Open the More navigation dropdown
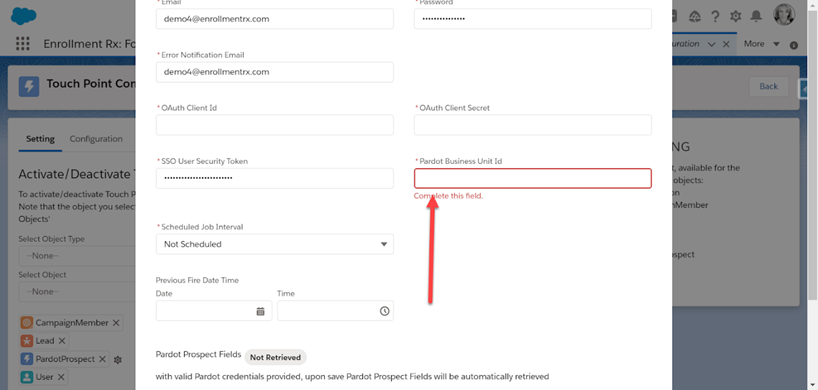 click(761, 44)
